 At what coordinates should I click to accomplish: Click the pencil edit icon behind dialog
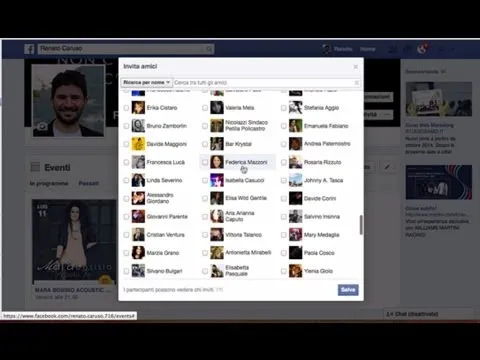tap(387, 167)
